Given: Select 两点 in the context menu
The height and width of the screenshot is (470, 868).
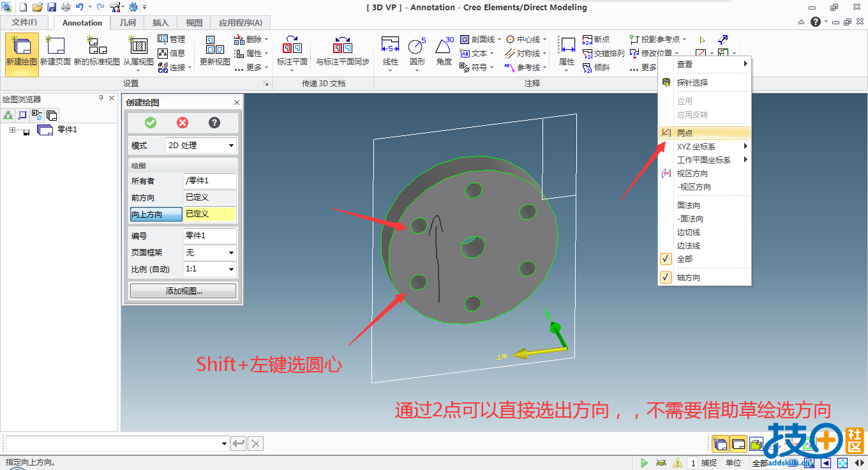Looking at the screenshot, I should (705, 133).
